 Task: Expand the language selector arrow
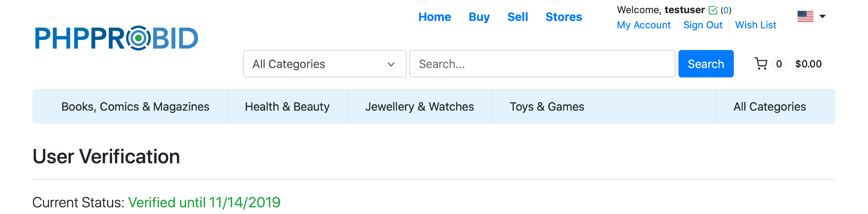tap(822, 16)
